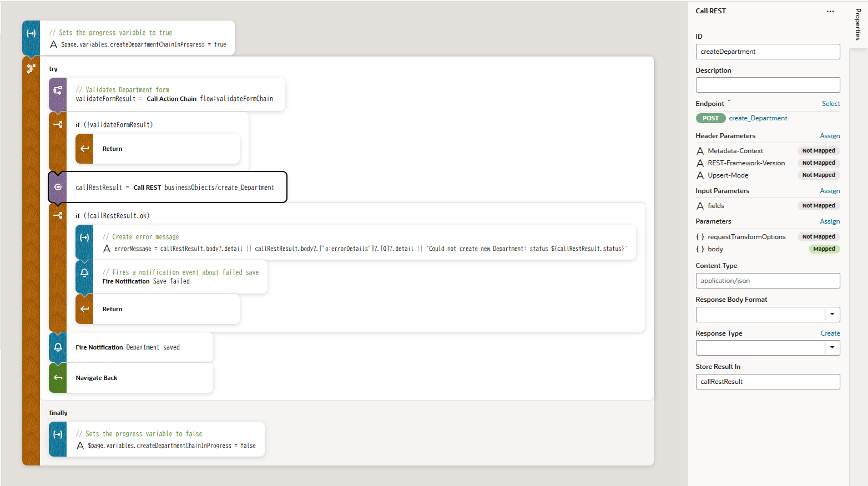
Task: Open the Response Body Format dropdown
Action: pyautogui.click(x=832, y=315)
